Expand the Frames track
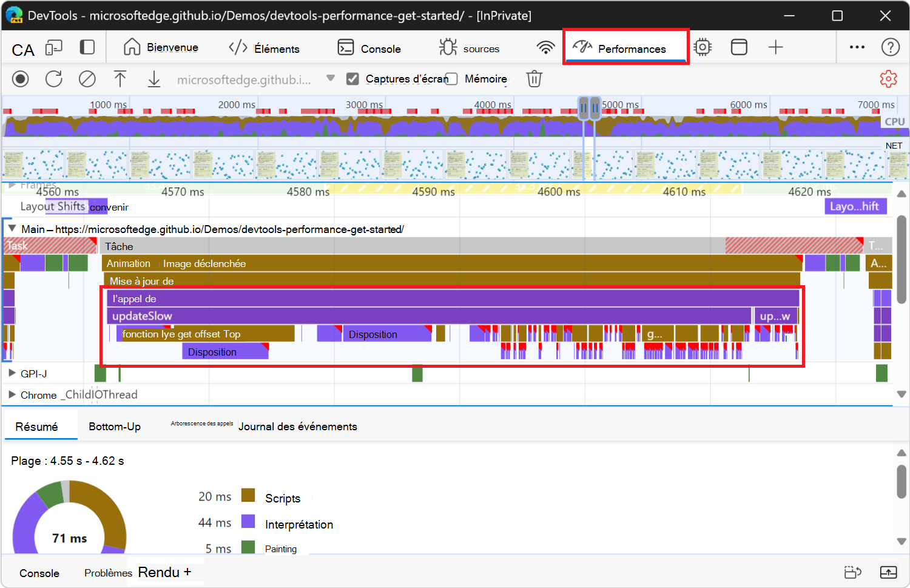The width and height of the screenshot is (910, 588). (x=12, y=185)
